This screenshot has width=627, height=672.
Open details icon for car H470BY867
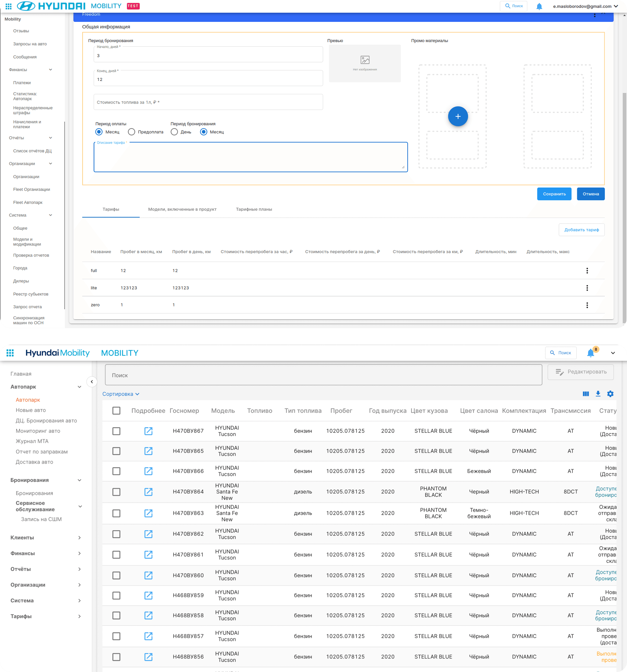click(148, 431)
